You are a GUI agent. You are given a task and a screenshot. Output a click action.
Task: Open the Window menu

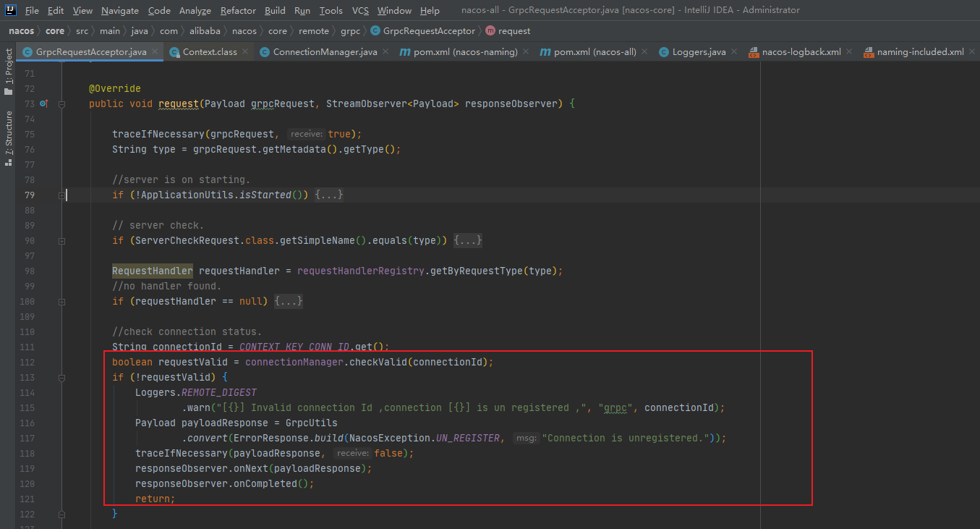coord(394,11)
